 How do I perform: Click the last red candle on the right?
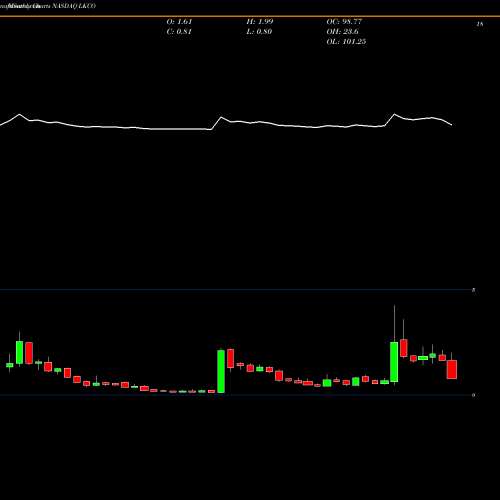point(452,369)
